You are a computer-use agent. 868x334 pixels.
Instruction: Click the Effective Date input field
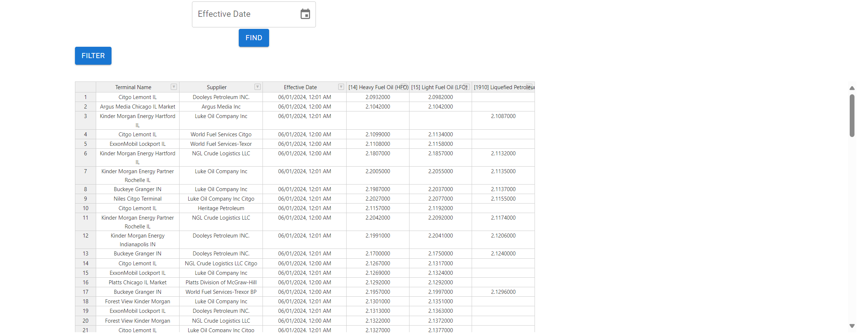pyautogui.click(x=254, y=14)
